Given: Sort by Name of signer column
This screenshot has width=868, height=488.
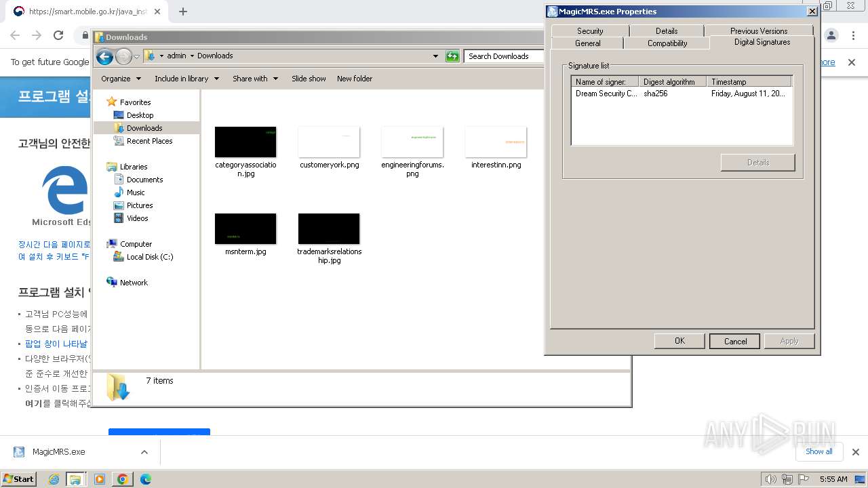Looking at the screenshot, I should 606,82.
